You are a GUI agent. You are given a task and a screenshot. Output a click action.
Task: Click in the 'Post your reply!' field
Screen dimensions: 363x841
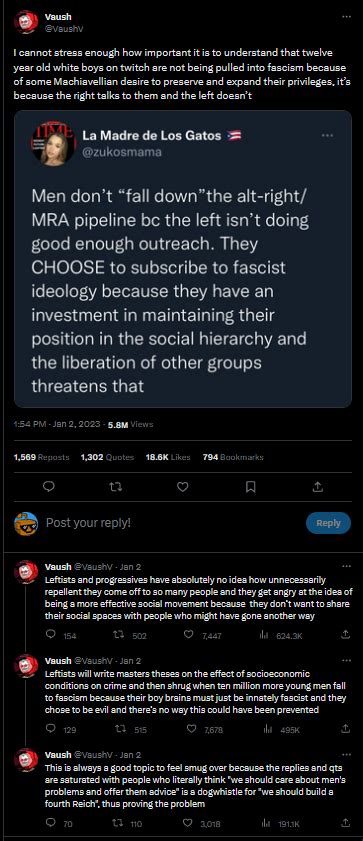tap(172, 522)
